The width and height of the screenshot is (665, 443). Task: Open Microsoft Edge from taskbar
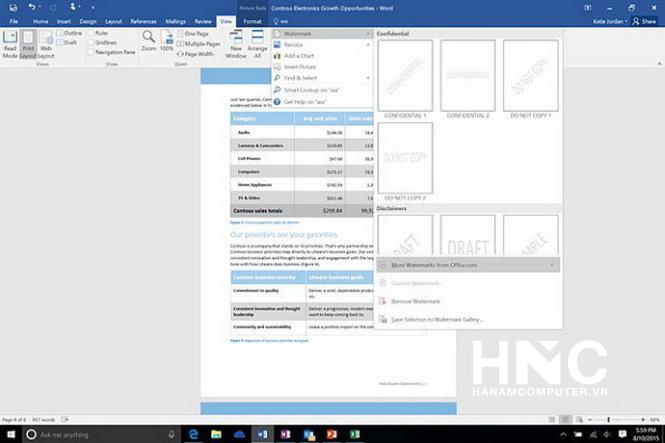tap(193, 434)
